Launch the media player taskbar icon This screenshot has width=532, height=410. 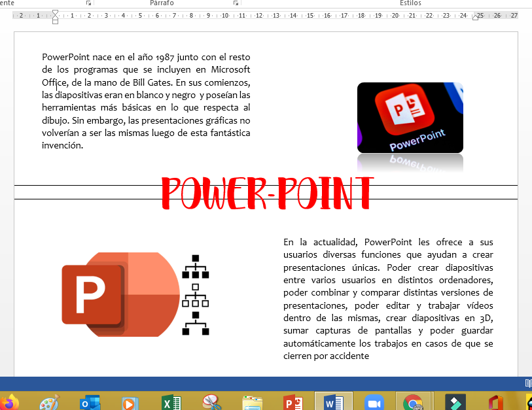point(130,403)
